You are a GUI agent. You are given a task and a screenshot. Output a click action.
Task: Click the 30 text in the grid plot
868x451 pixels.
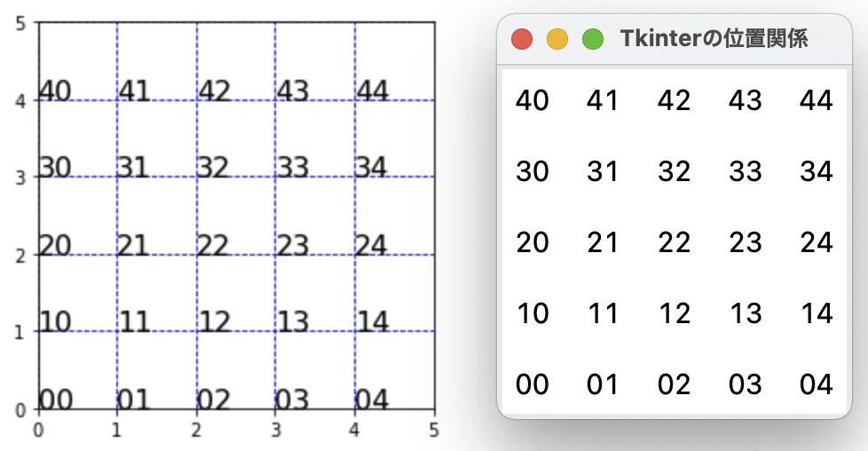click(55, 167)
